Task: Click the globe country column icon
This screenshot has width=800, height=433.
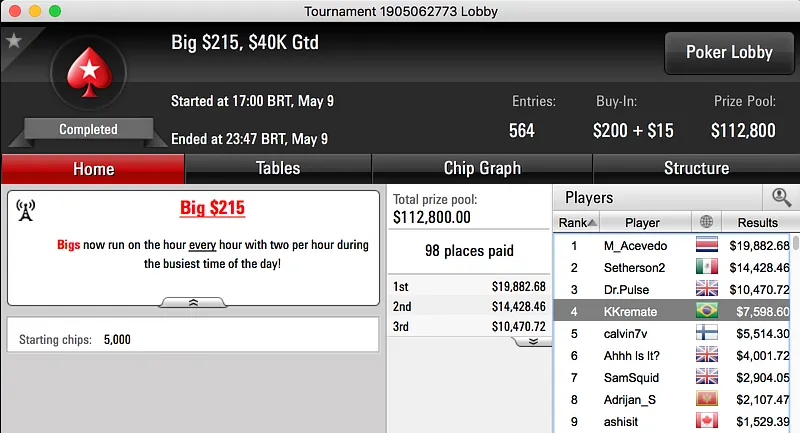Action: (x=707, y=222)
